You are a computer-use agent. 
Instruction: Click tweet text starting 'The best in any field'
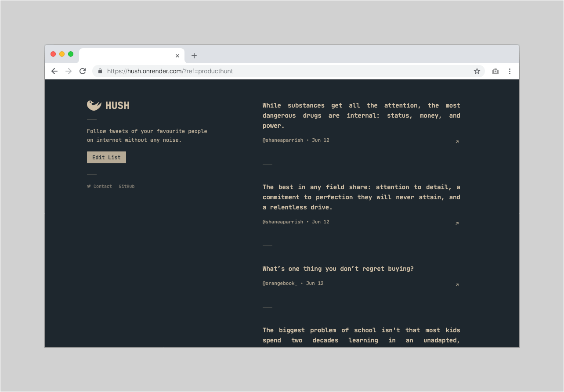tap(362, 197)
